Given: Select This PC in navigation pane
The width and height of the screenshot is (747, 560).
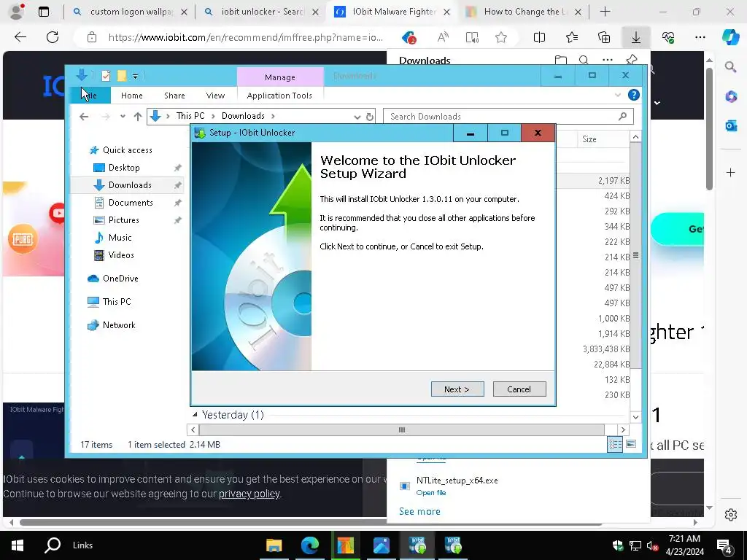Looking at the screenshot, I should pyautogui.click(x=109, y=301).
